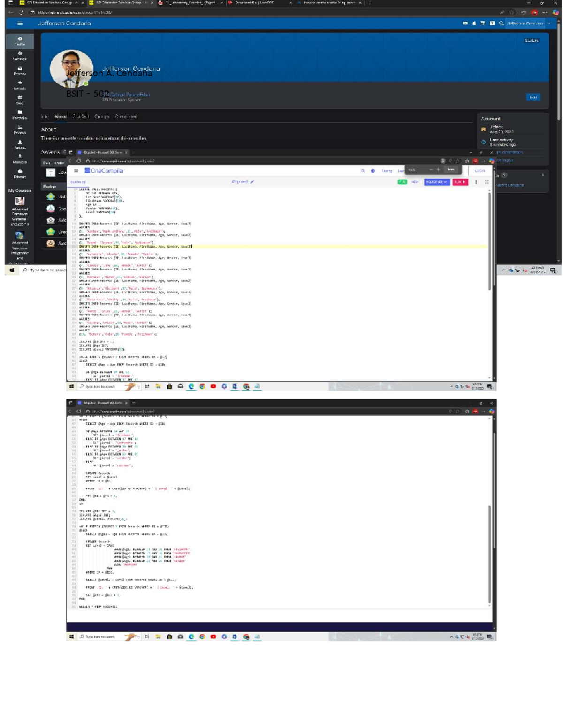Open the Blog section icon
The height and width of the screenshot is (728, 563).
pyautogui.click(x=20, y=98)
